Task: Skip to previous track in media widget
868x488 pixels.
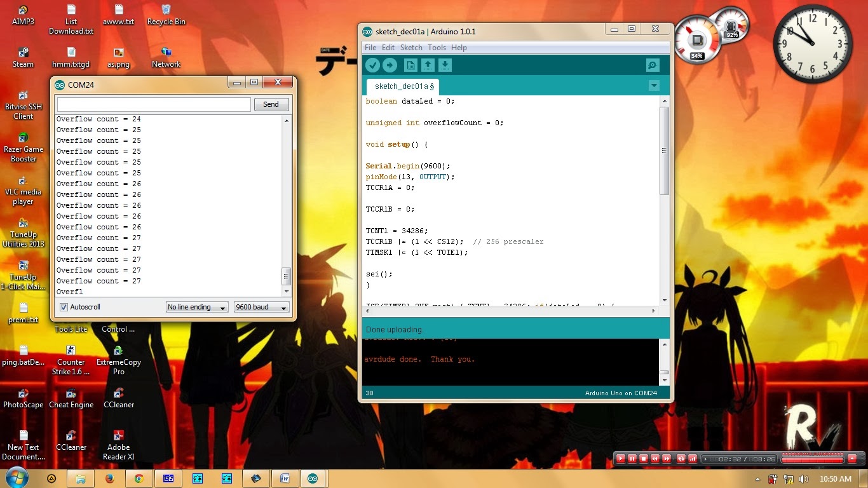Action: (x=655, y=458)
